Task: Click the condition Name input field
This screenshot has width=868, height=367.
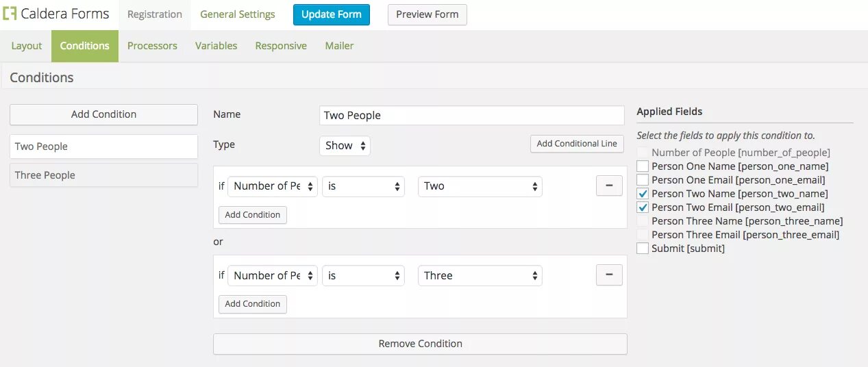Action: (471, 115)
